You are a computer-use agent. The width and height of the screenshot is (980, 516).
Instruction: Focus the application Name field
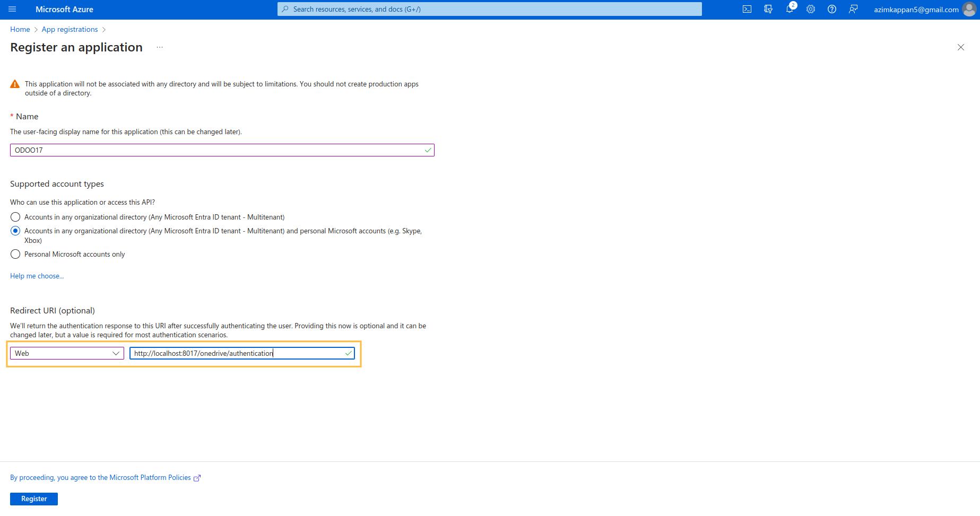point(222,150)
